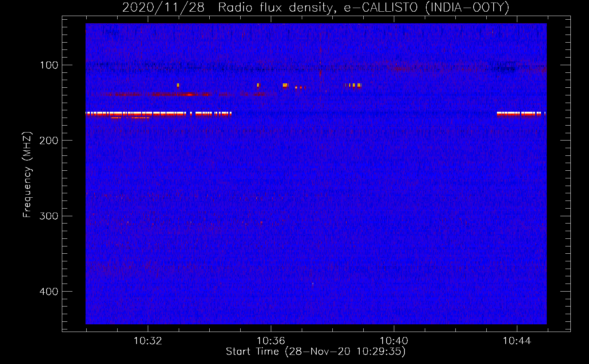Viewport: 589px width, 364px height.
Task: Click the 10:32 time tick label
Action: click(148, 341)
